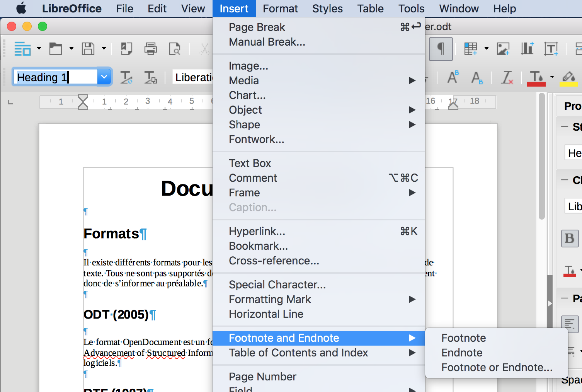The height and width of the screenshot is (392, 582).
Task: Choose Text Box menu item
Action: [319, 163]
